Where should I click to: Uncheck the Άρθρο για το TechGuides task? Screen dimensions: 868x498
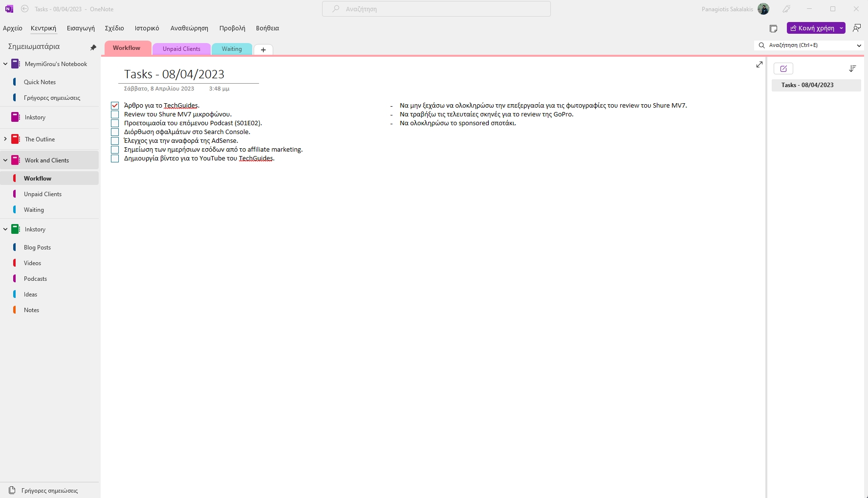[x=115, y=105]
